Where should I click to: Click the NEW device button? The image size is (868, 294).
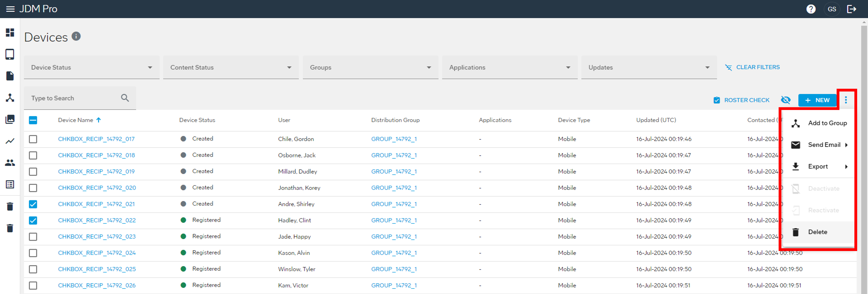coord(817,100)
